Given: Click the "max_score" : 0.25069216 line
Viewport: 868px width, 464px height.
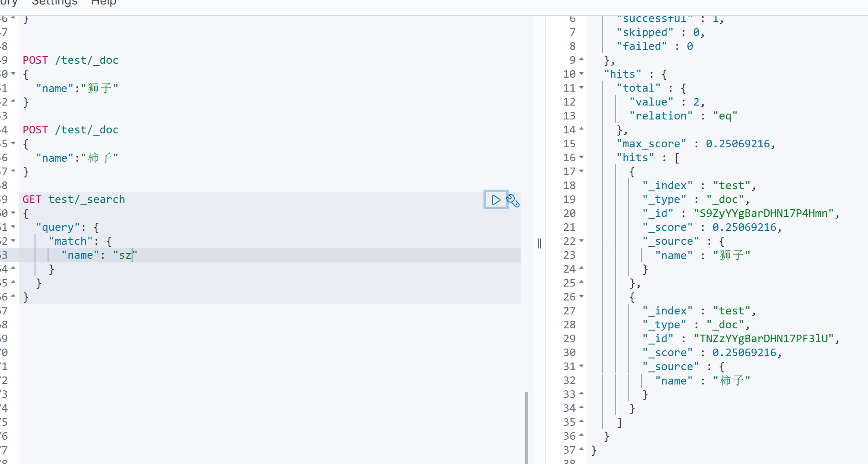Looking at the screenshot, I should tap(696, 144).
